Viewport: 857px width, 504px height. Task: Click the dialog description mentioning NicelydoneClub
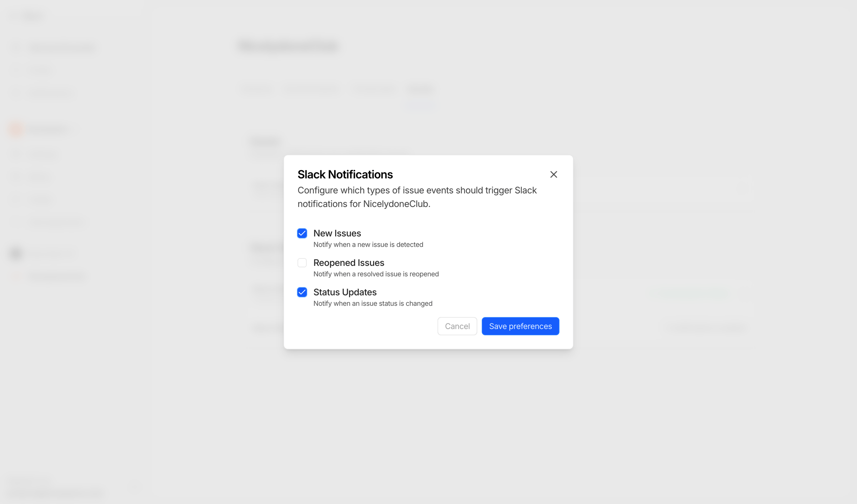[417, 197]
